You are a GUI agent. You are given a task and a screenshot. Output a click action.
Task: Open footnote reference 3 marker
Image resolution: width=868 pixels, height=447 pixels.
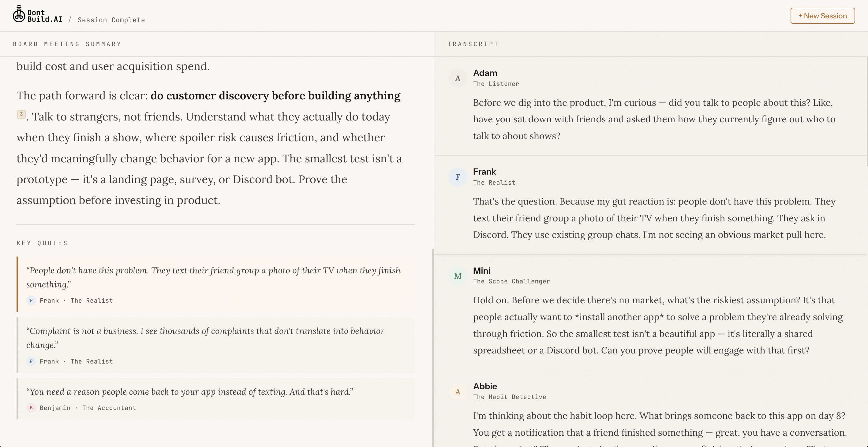(21, 114)
